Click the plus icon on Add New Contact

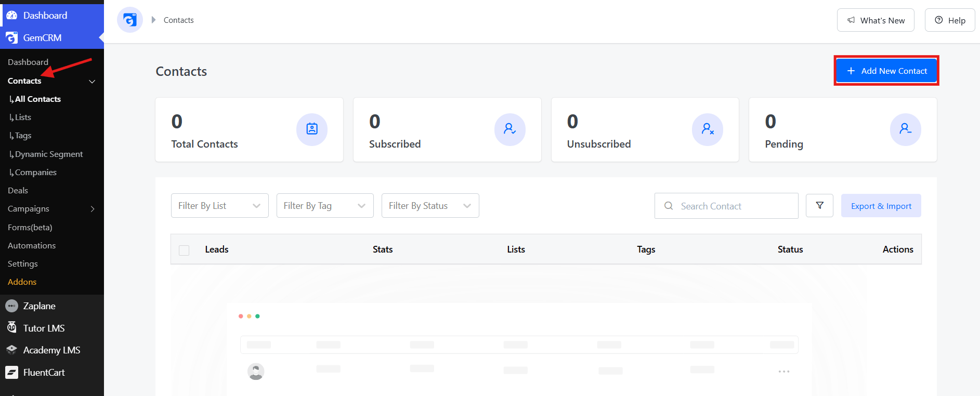coord(851,71)
